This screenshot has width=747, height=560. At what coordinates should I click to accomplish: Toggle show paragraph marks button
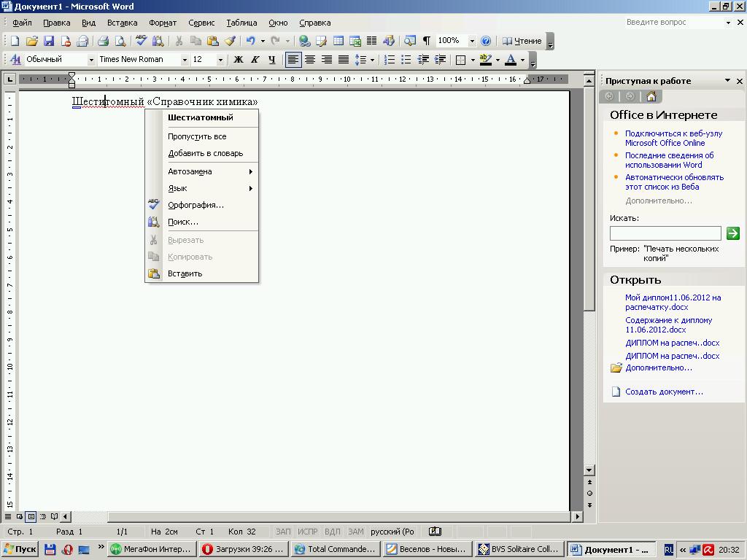coord(427,41)
